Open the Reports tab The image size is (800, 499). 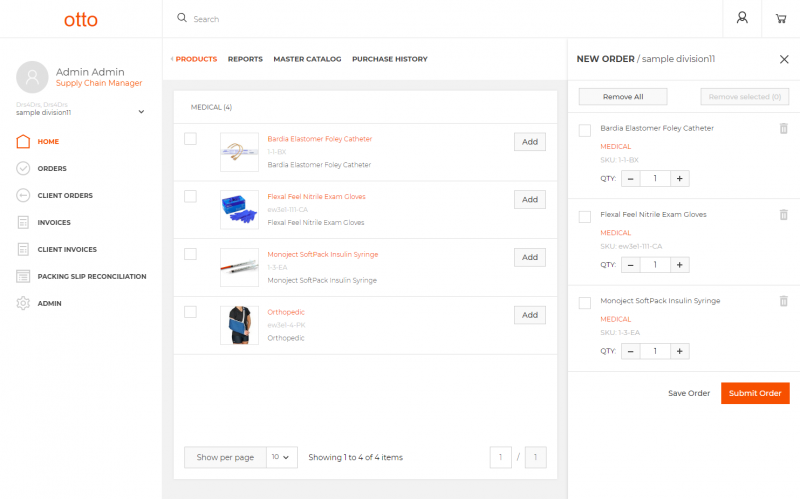(245, 59)
